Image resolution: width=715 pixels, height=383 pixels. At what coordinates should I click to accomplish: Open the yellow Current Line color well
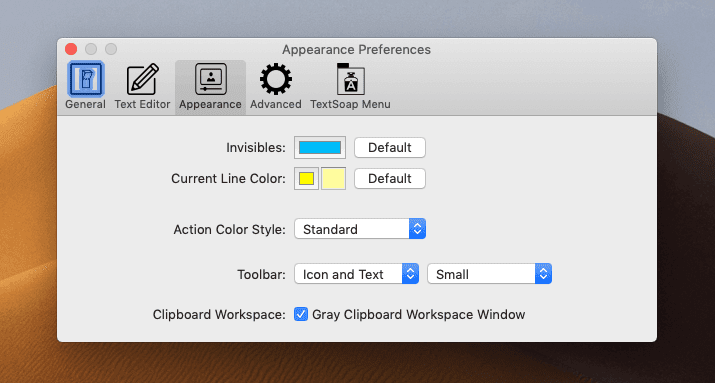click(306, 179)
